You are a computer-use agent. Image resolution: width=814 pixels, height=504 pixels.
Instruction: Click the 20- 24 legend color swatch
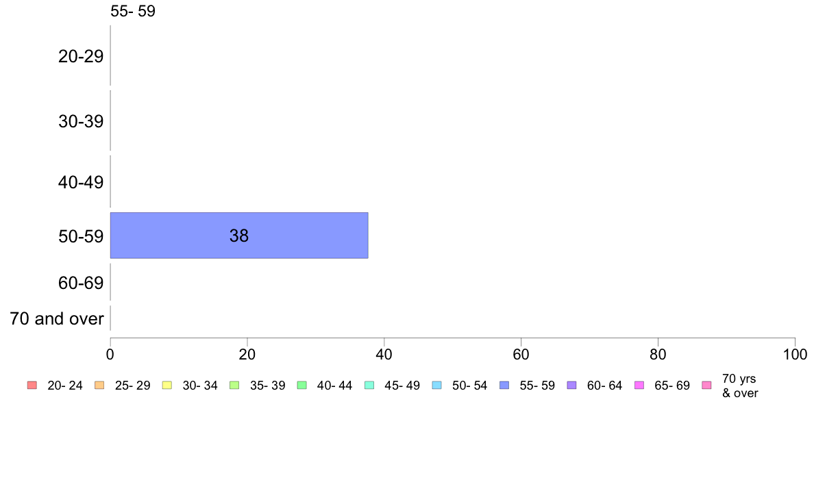coord(32,385)
